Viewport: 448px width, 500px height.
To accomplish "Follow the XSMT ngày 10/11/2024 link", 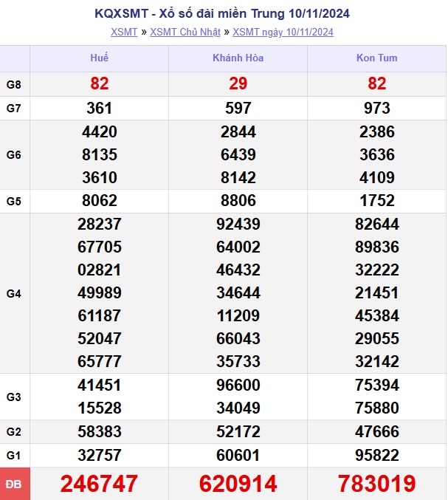I will (283, 32).
